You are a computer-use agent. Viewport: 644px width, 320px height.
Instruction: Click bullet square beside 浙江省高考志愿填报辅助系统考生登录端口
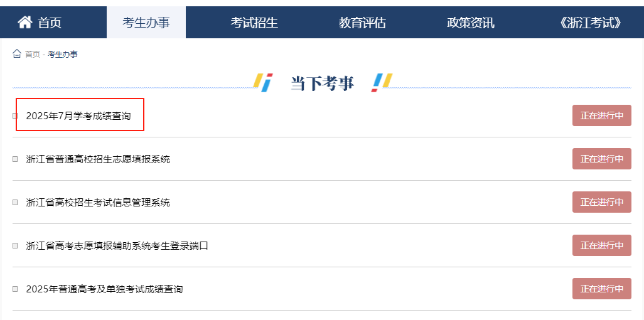click(15, 246)
